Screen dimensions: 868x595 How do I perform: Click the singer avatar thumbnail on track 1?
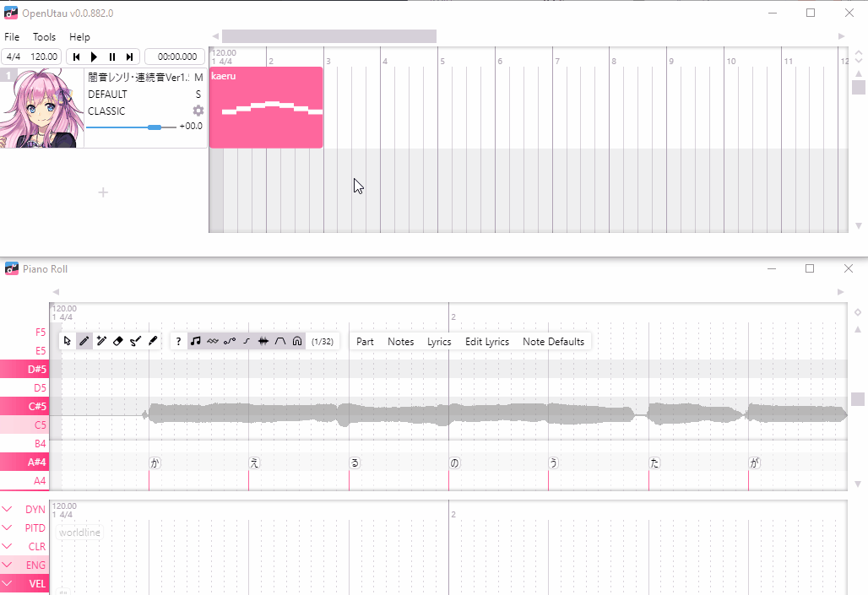42,108
